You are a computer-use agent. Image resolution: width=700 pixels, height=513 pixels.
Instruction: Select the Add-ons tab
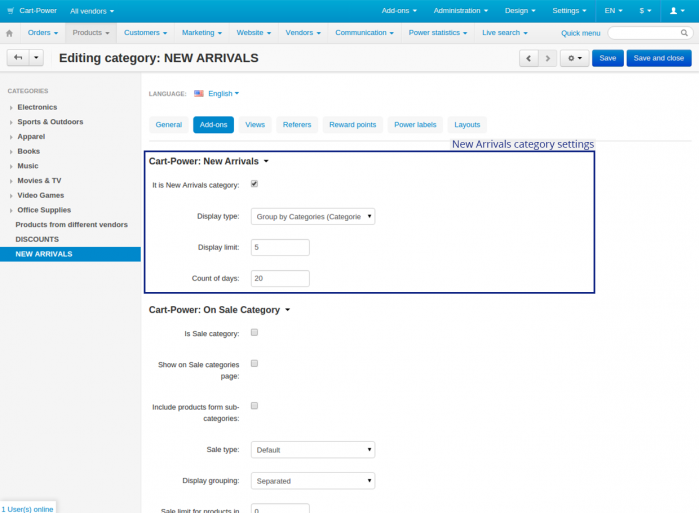point(213,125)
